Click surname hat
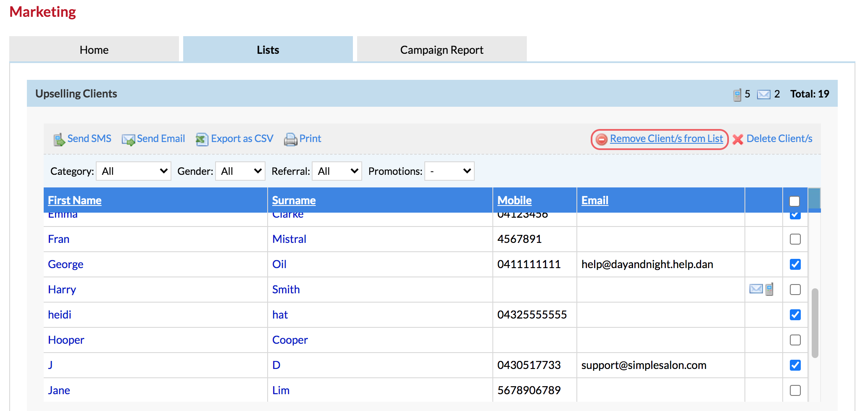Image resolution: width=868 pixels, height=411 pixels. [280, 315]
